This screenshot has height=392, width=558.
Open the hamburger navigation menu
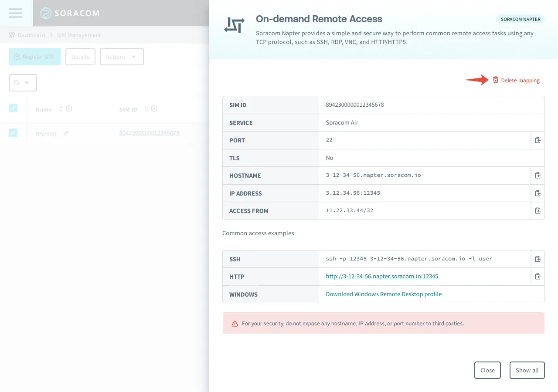tap(16, 13)
